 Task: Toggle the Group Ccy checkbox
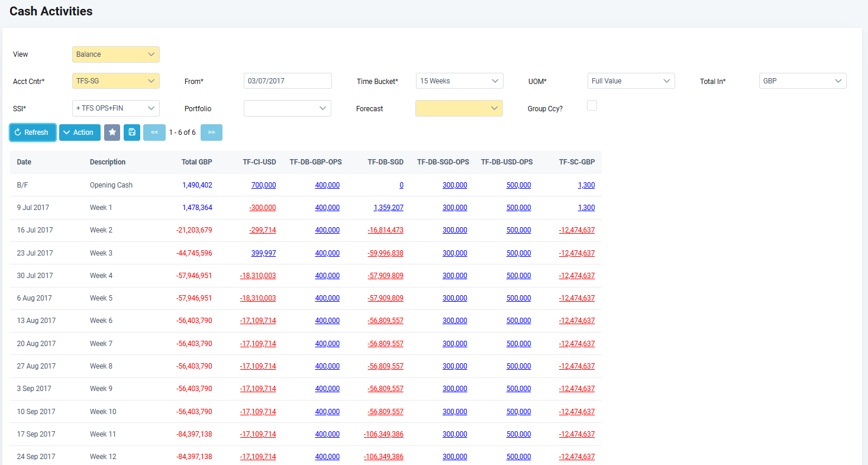[592, 105]
